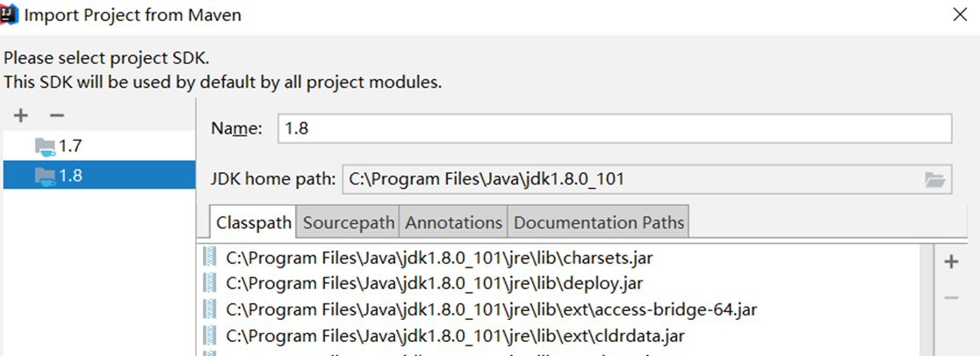Click the JDK home path text field
The image size is (980, 356).
coord(628,179)
